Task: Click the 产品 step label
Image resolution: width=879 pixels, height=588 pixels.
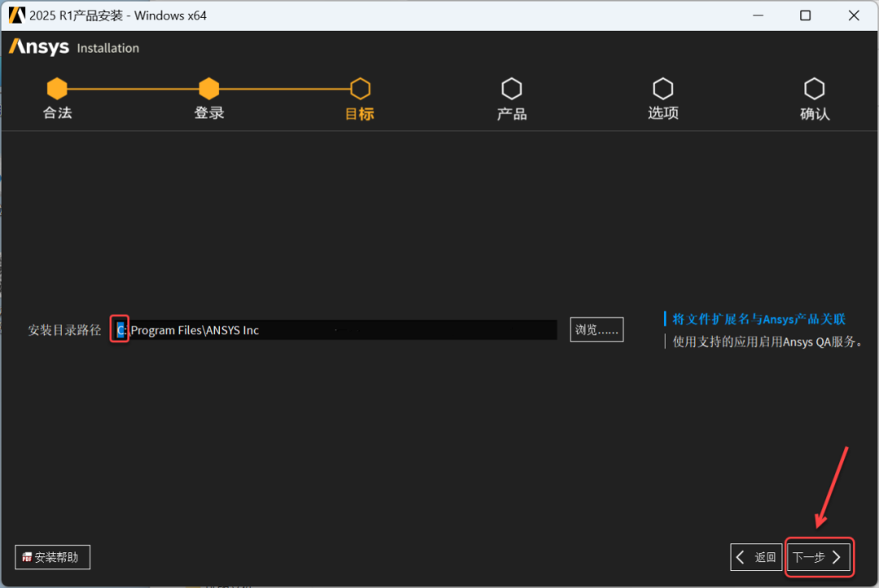Action: tap(512, 114)
